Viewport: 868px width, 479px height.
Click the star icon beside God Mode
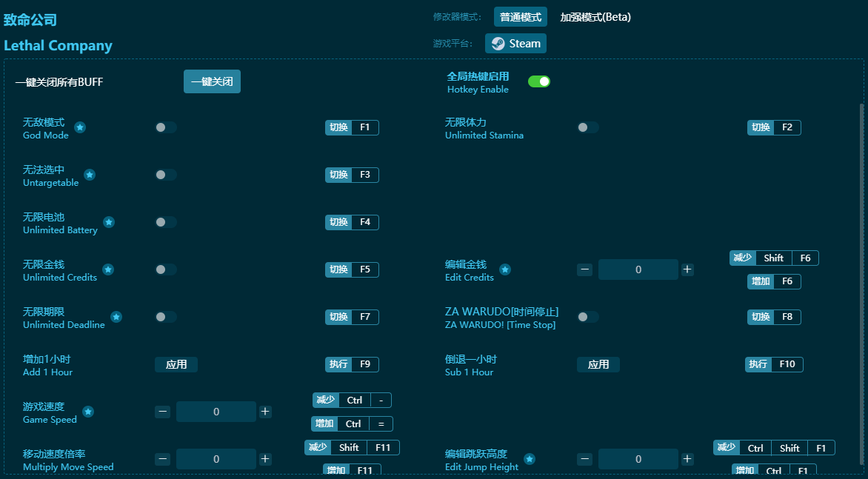pyautogui.click(x=80, y=128)
